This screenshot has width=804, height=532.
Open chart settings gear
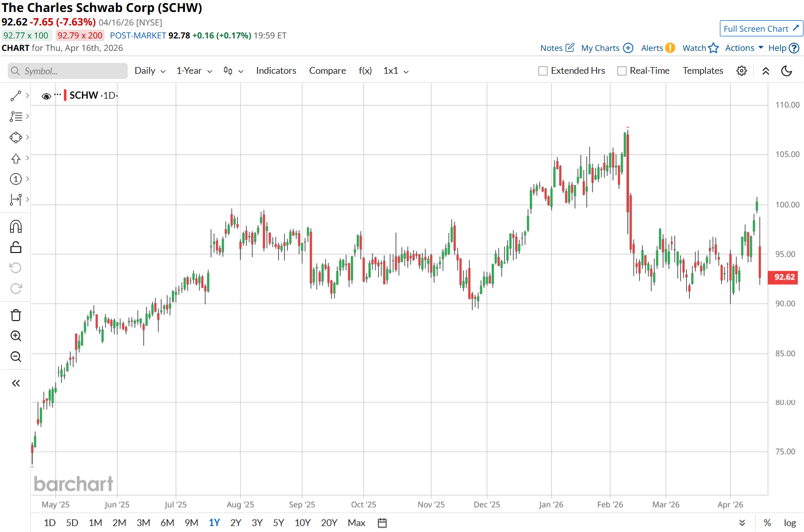(x=742, y=71)
